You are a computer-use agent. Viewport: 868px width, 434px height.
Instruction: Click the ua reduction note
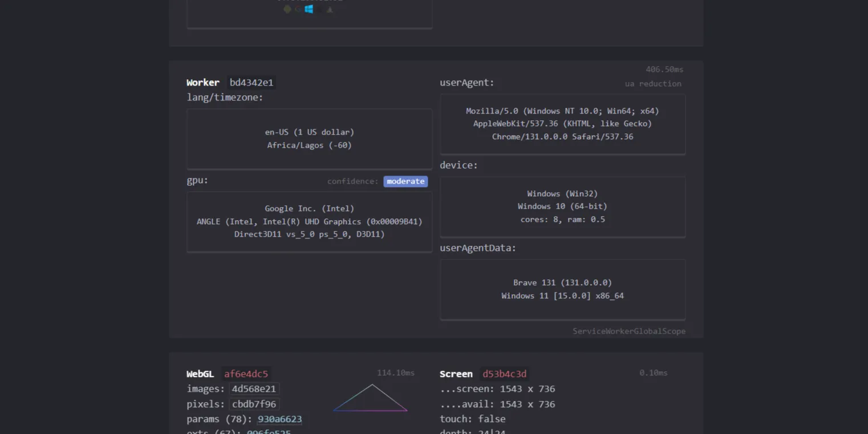pyautogui.click(x=653, y=84)
